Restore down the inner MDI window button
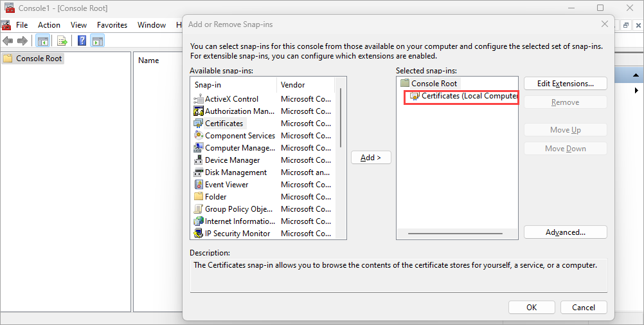 coord(625,25)
